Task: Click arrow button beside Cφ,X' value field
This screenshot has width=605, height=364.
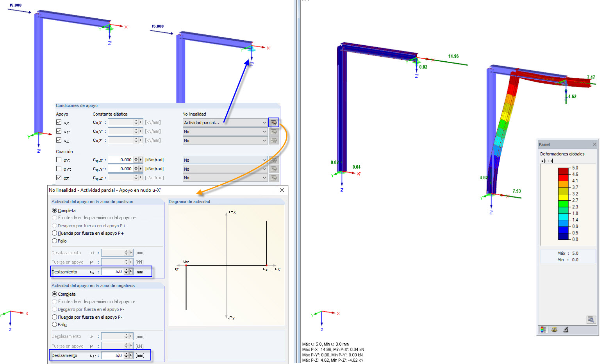Action: 141,160
